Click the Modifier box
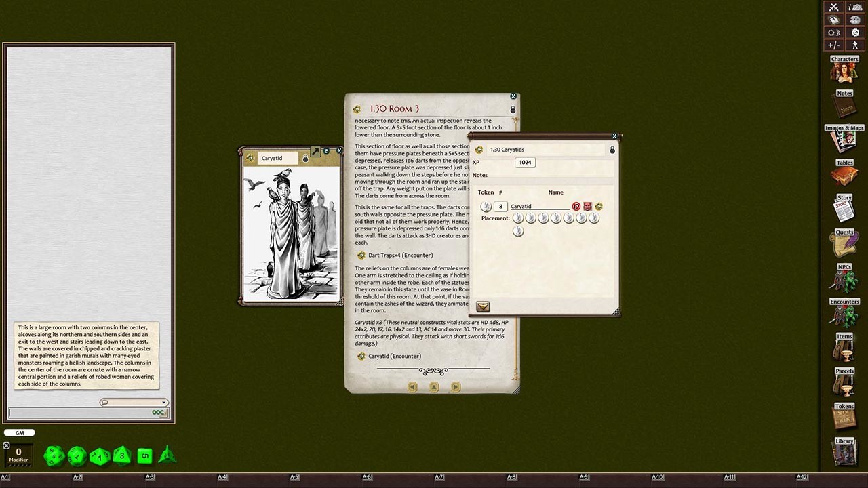Image resolution: width=868 pixels, height=488 pixels. coord(18,454)
